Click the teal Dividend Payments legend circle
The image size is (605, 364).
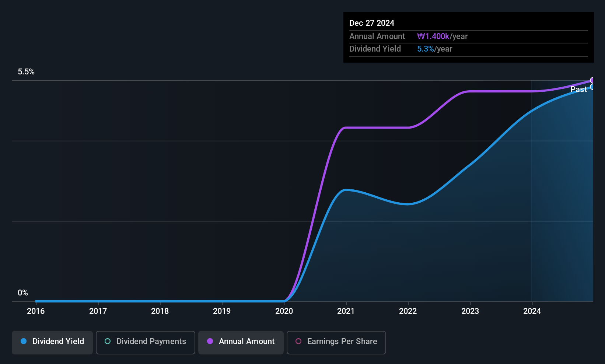click(x=108, y=342)
